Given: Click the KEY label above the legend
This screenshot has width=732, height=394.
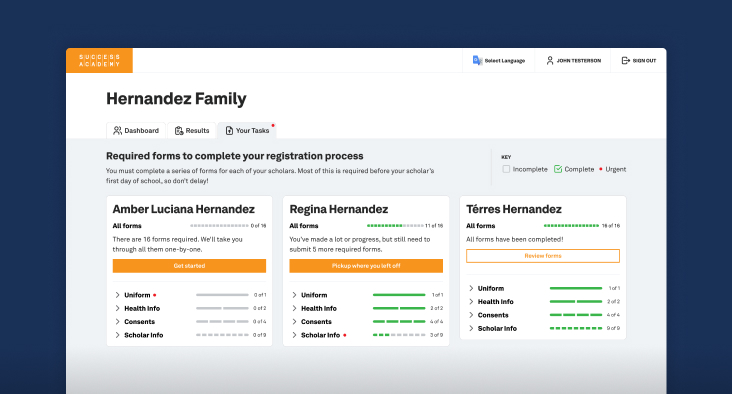Looking at the screenshot, I should pyautogui.click(x=506, y=157).
